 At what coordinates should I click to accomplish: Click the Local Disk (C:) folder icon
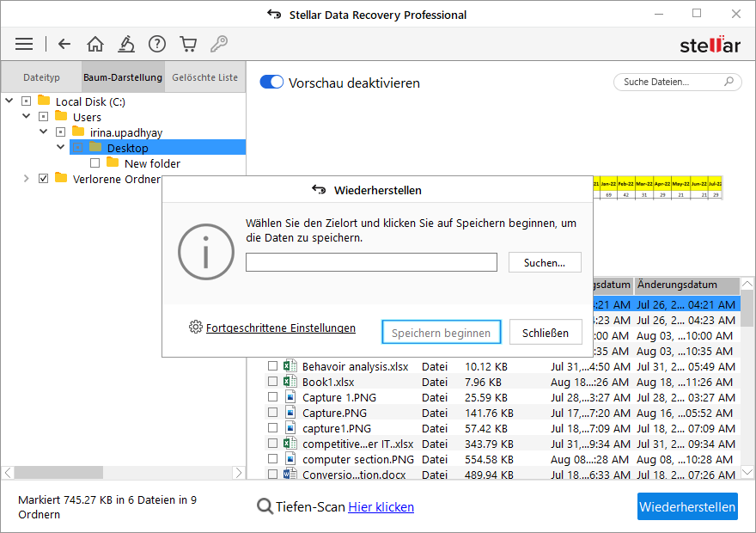[44, 101]
